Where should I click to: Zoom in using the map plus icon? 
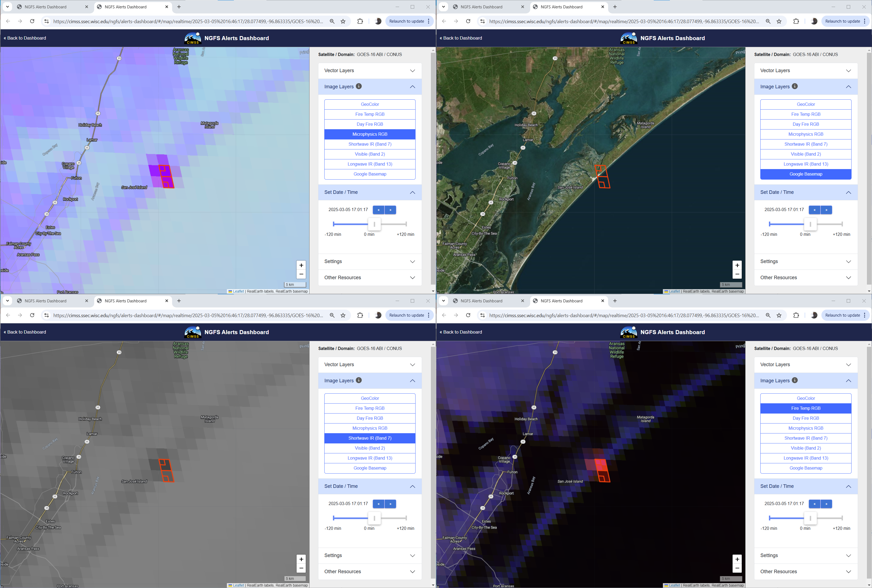(x=301, y=265)
